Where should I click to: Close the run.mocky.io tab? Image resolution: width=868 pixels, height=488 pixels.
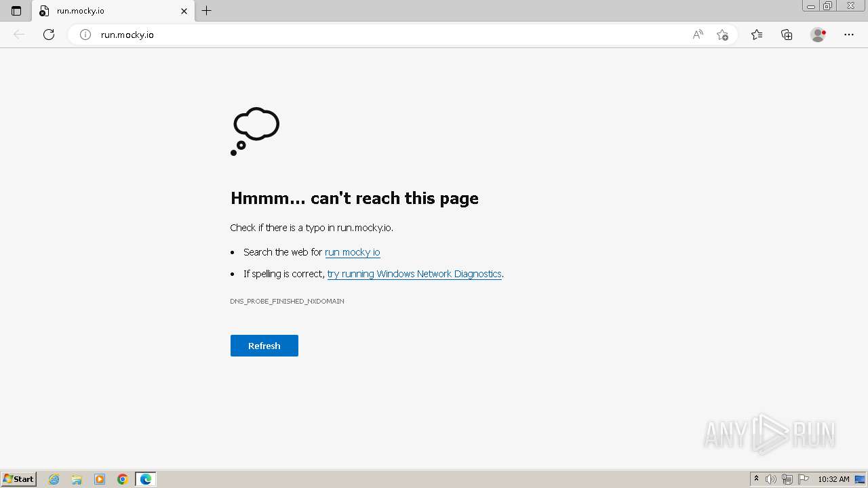184,11
